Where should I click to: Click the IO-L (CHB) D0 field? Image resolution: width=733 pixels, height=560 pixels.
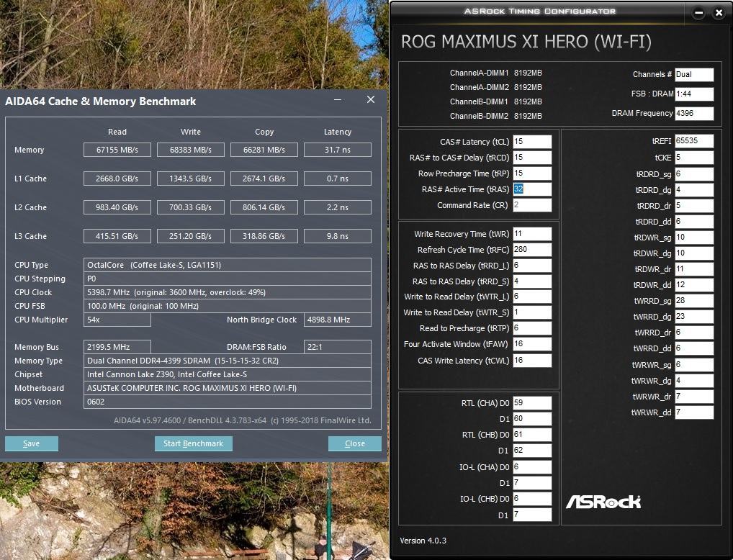[x=532, y=499]
